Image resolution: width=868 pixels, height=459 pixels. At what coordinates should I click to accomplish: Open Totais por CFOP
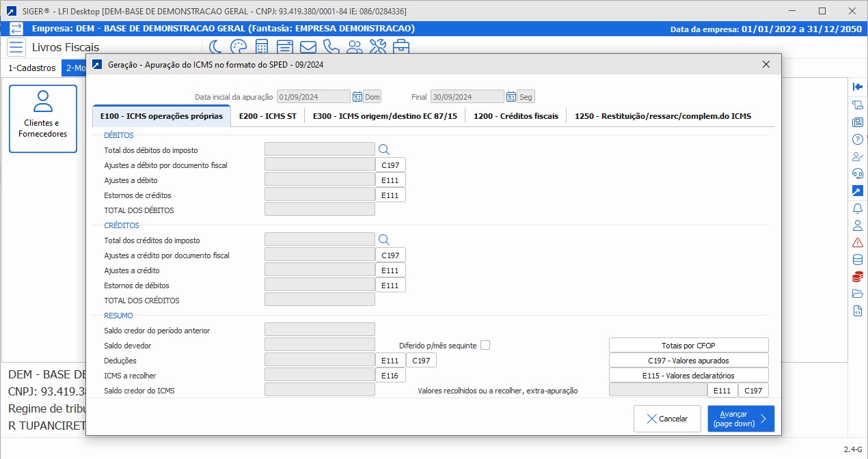click(688, 346)
